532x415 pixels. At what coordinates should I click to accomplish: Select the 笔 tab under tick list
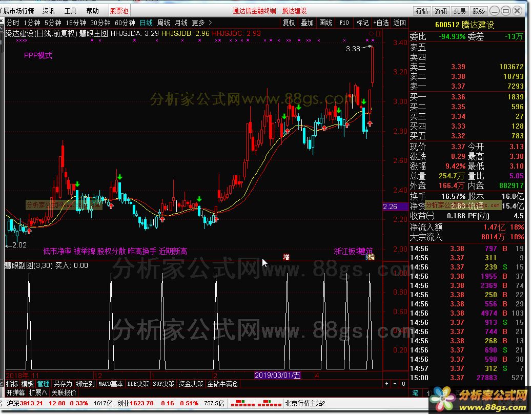[416, 393]
